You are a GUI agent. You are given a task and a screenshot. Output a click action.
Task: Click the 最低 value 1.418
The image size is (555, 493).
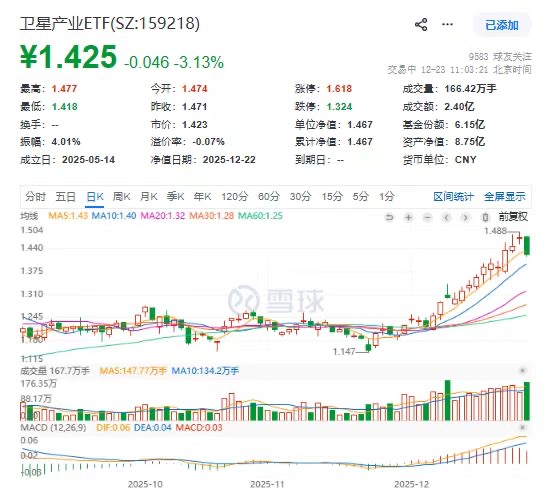click(x=64, y=107)
